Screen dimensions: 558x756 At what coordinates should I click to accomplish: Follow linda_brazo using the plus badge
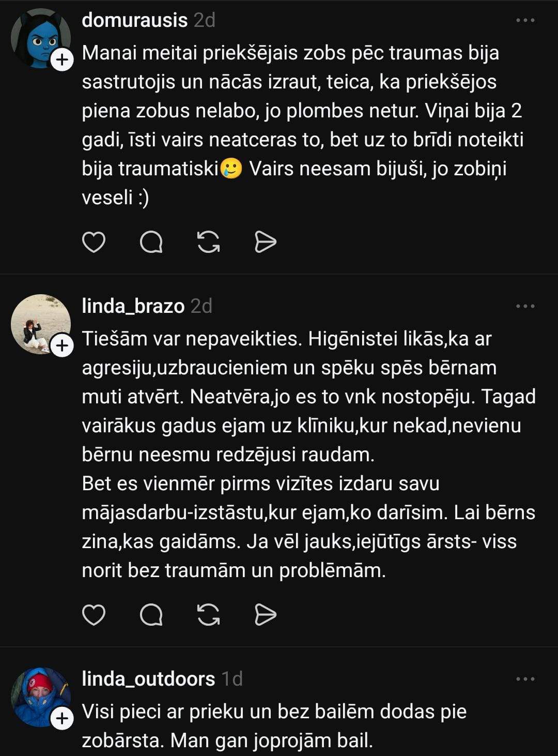(62, 345)
